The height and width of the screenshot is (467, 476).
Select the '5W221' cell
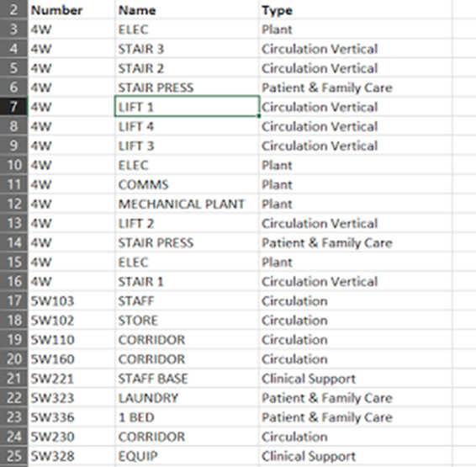click(71, 379)
